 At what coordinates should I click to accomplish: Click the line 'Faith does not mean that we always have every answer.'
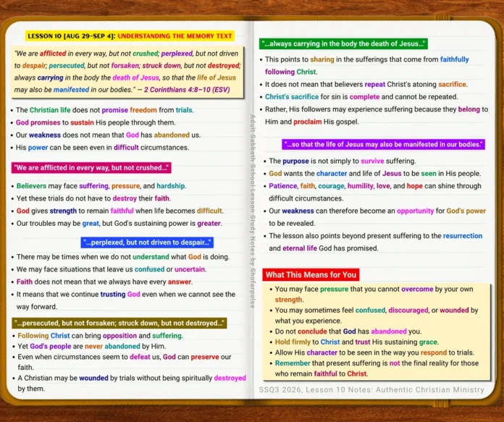pos(104,282)
